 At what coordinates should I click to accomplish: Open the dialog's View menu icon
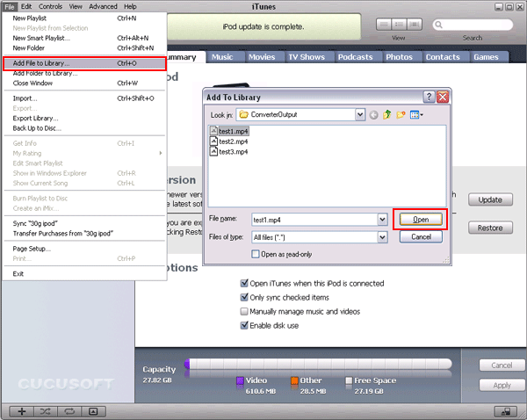418,115
